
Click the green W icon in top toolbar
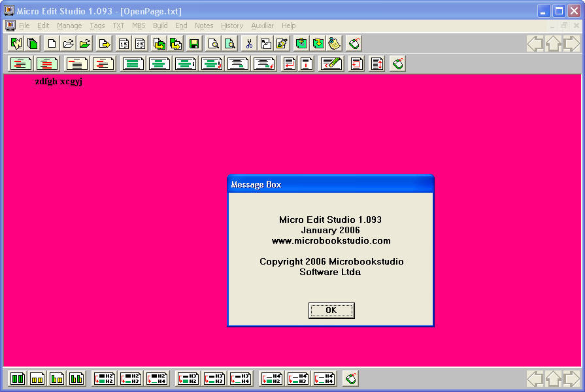pyautogui.click(x=16, y=44)
